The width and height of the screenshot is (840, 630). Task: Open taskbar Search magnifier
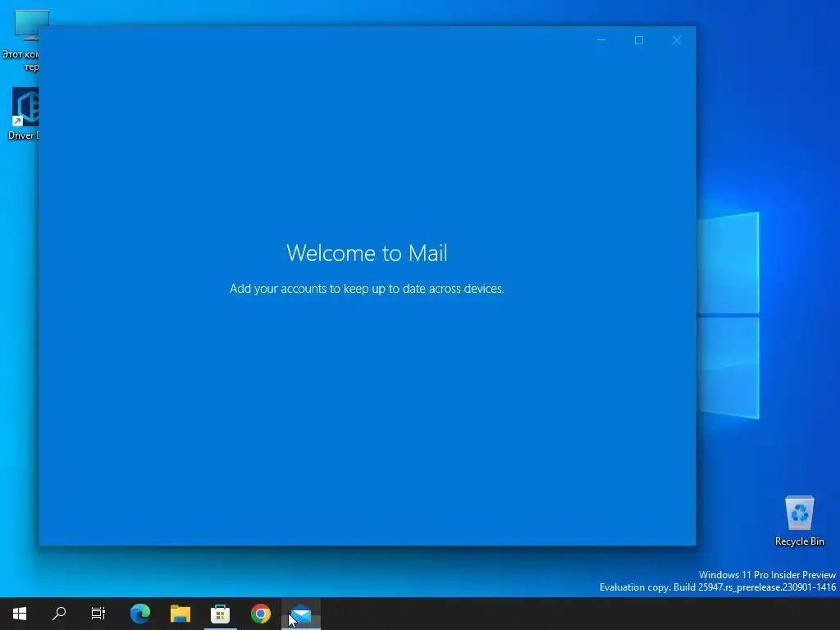59,614
